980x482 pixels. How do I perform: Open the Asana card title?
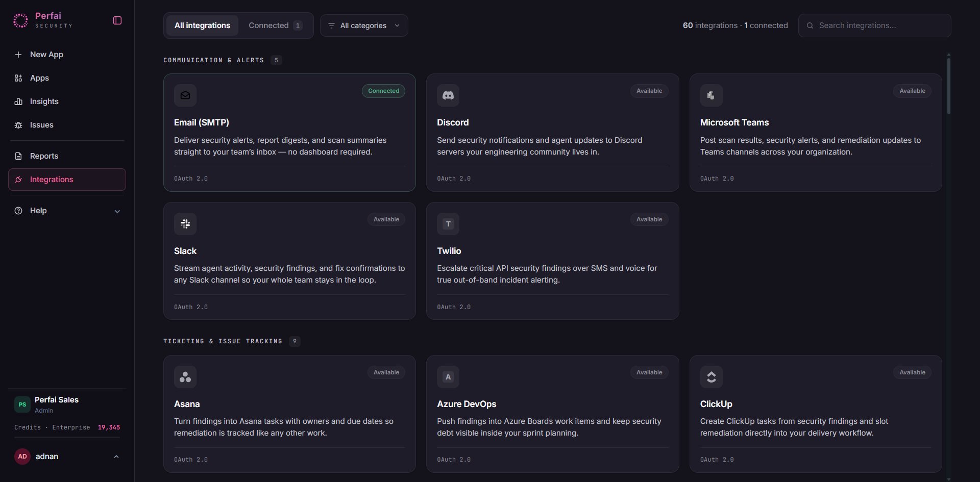tap(187, 404)
